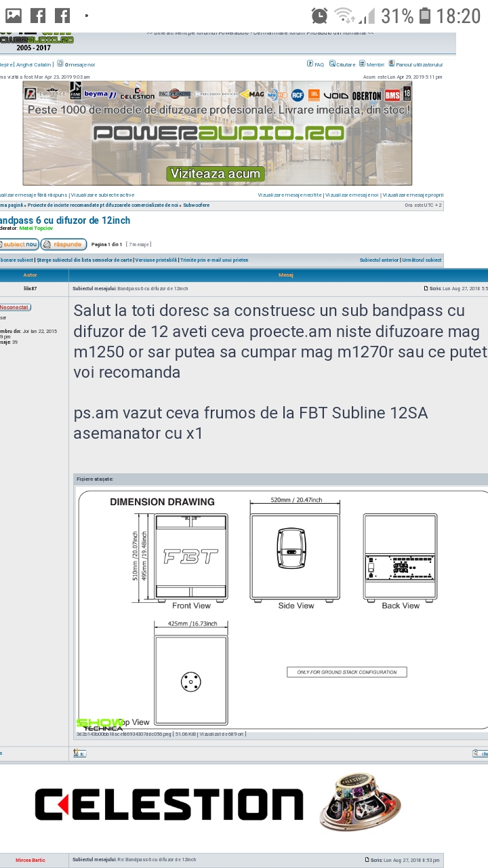Click the quote icon at post's right edge
This screenshot has width=488, height=868.
(480, 753)
